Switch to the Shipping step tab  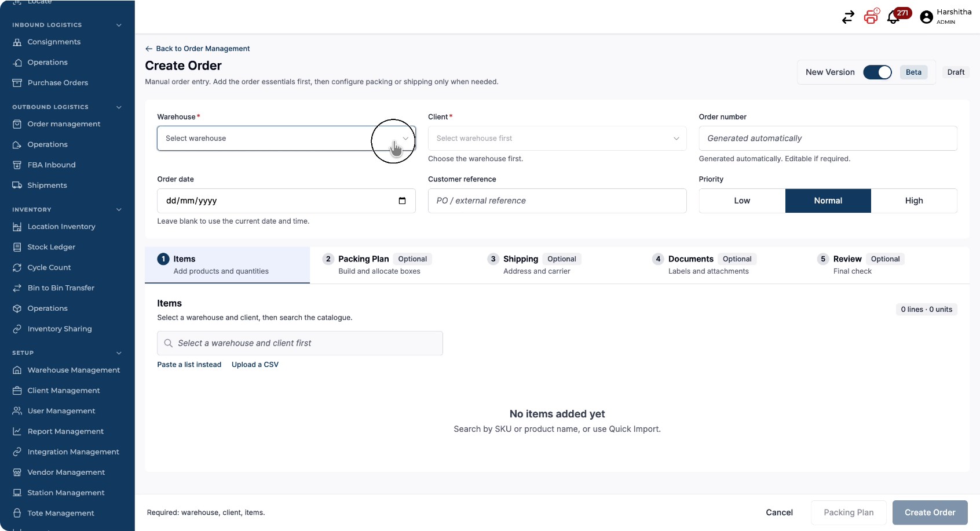point(557,265)
